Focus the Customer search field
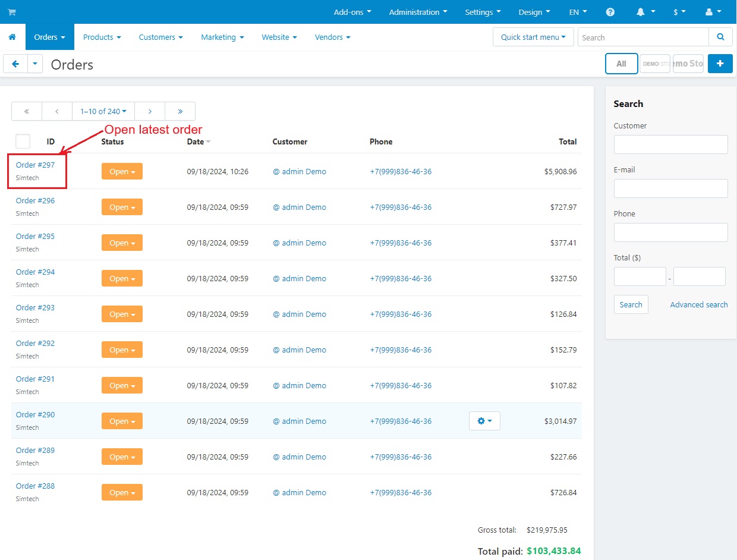Viewport: 737px width, 560px height. pyautogui.click(x=670, y=144)
